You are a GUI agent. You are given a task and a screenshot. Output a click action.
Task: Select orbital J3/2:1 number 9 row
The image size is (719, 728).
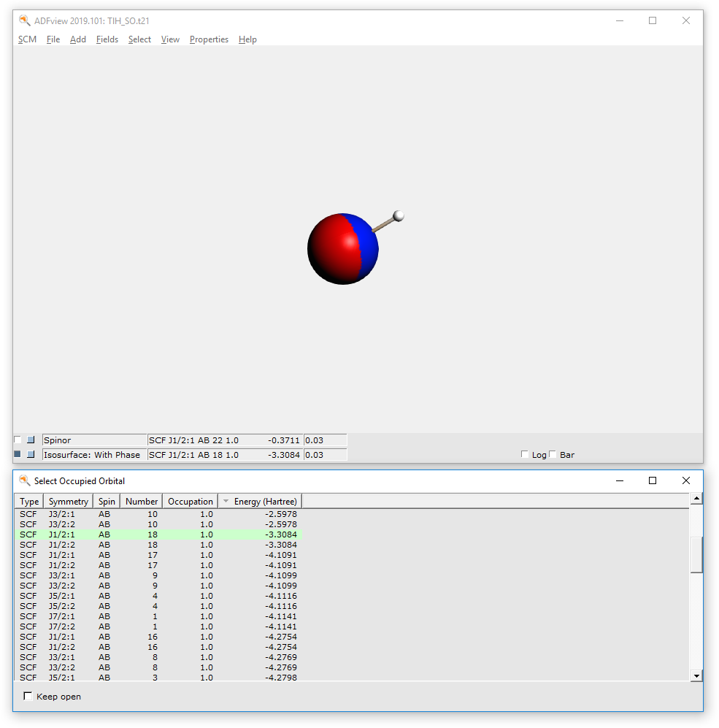click(158, 575)
